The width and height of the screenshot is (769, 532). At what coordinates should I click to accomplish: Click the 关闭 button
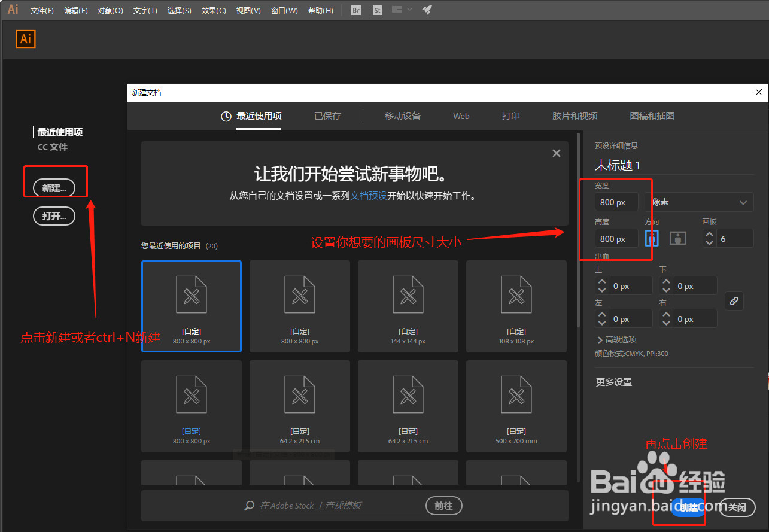pyautogui.click(x=737, y=507)
